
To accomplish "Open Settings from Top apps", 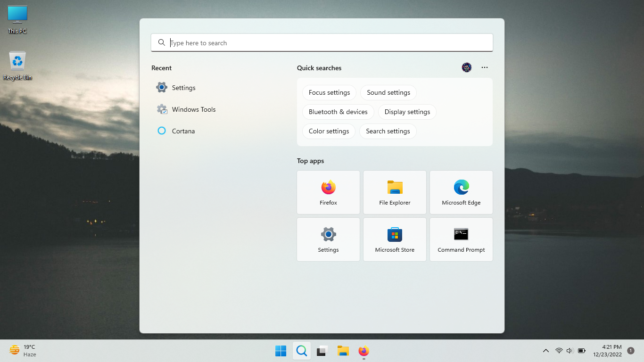I will [328, 239].
